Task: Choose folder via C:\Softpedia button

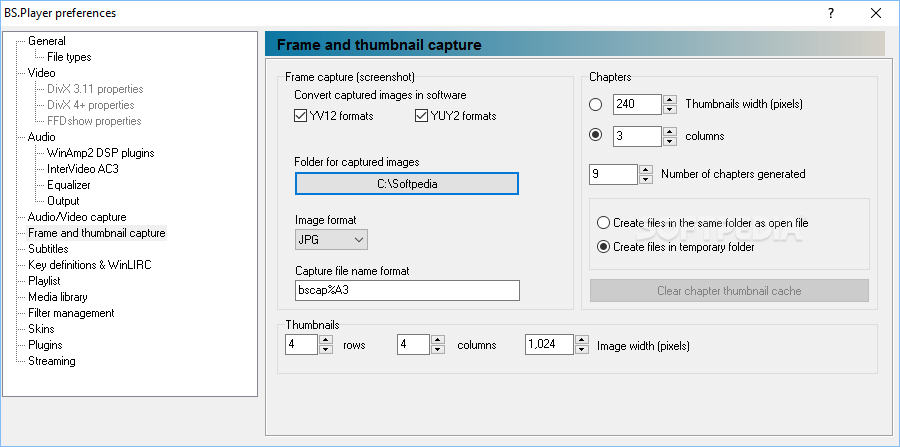Action: (x=407, y=184)
